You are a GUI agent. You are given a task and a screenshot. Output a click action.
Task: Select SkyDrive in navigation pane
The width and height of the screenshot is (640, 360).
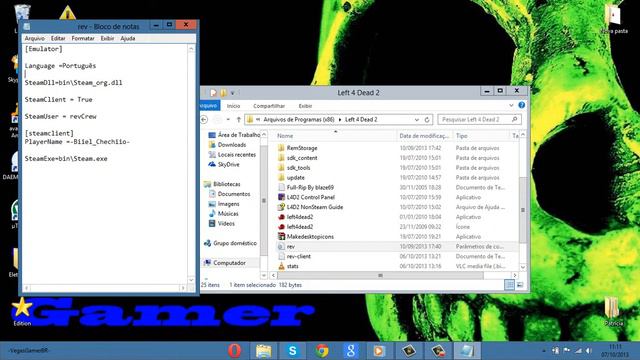pos(224,164)
